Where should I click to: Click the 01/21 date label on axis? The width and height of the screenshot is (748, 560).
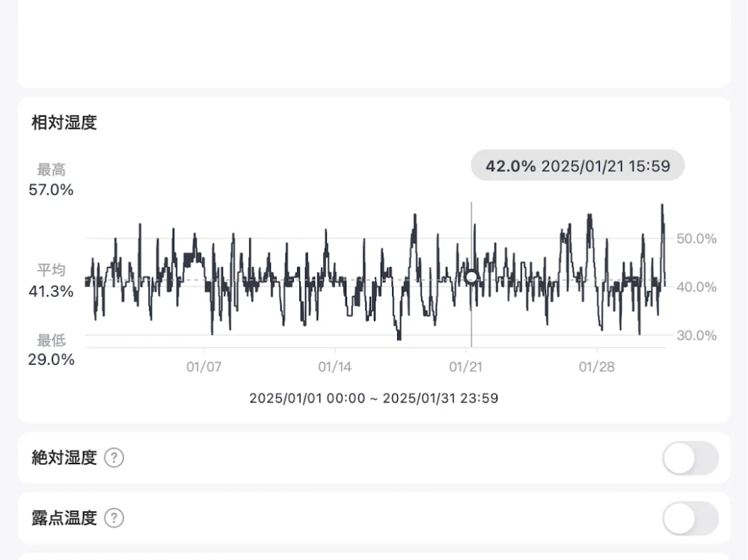466,367
